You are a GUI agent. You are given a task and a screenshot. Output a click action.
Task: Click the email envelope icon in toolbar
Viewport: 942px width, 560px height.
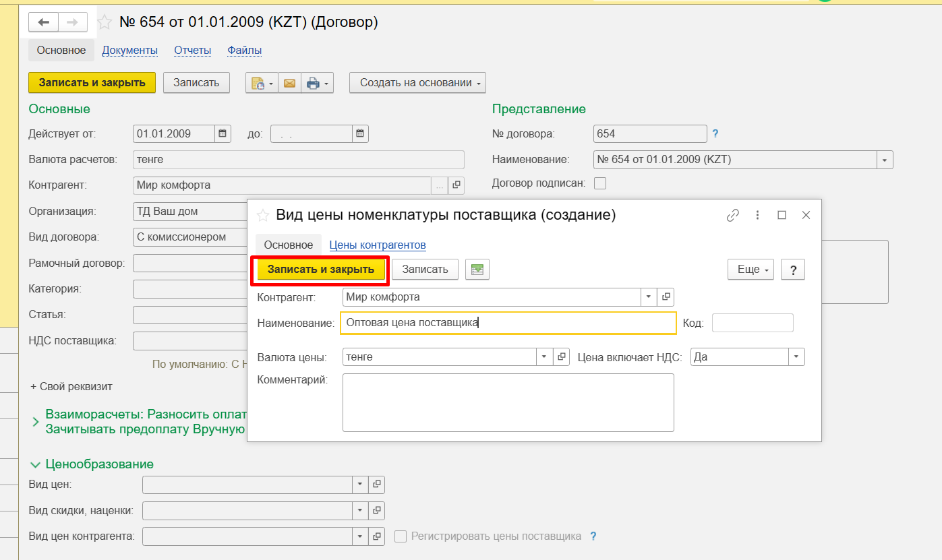point(289,83)
